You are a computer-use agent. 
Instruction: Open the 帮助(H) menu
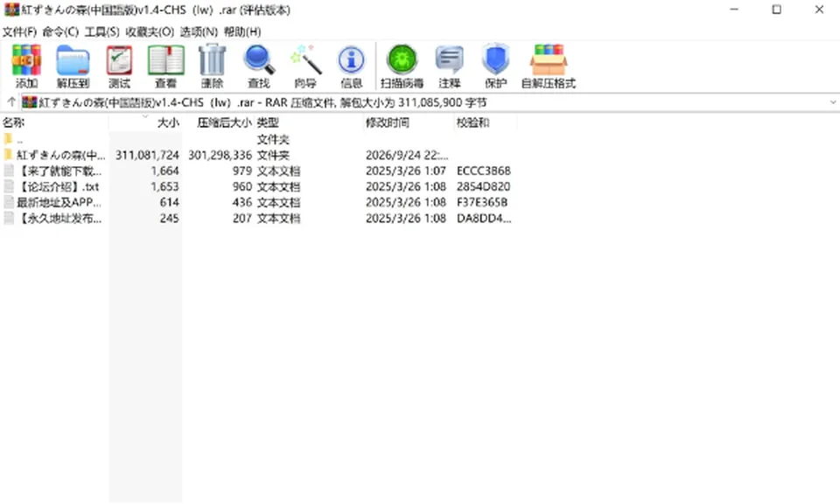(x=242, y=31)
